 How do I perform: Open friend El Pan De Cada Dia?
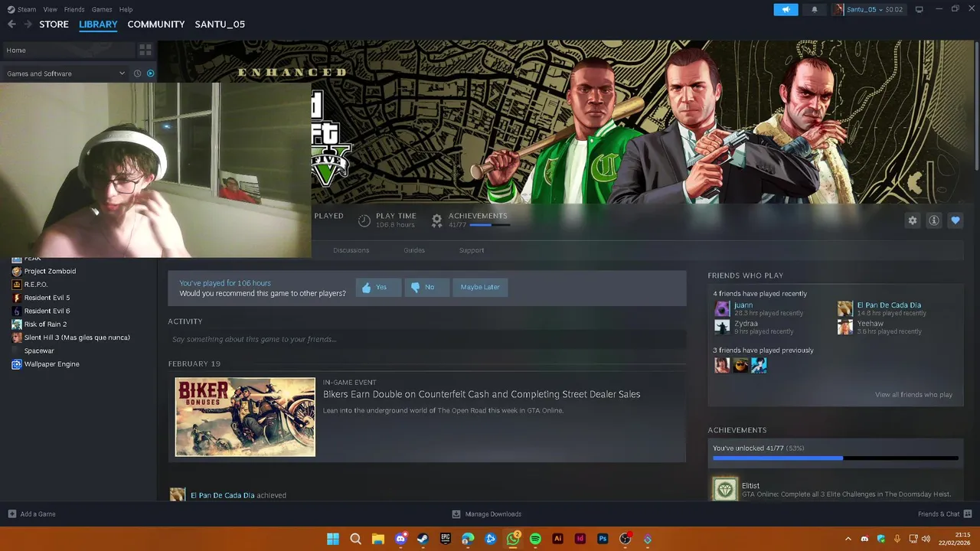pyautogui.click(x=889, y=305)
